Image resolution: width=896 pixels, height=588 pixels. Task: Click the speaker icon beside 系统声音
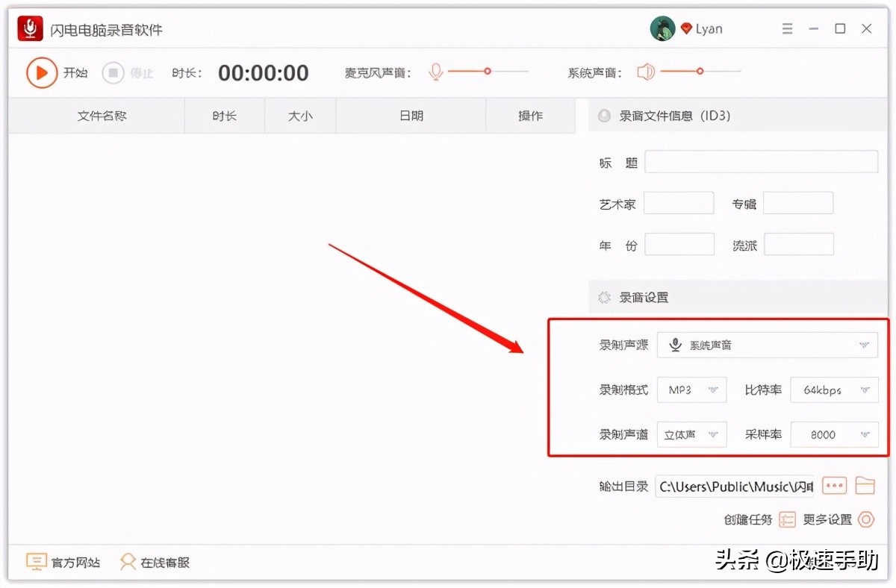645,72
